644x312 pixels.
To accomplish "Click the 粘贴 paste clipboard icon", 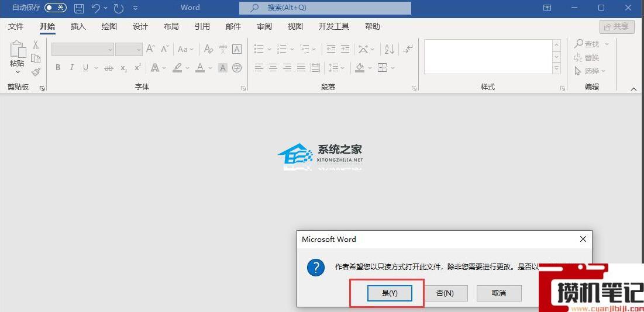I will pos(18,49).
